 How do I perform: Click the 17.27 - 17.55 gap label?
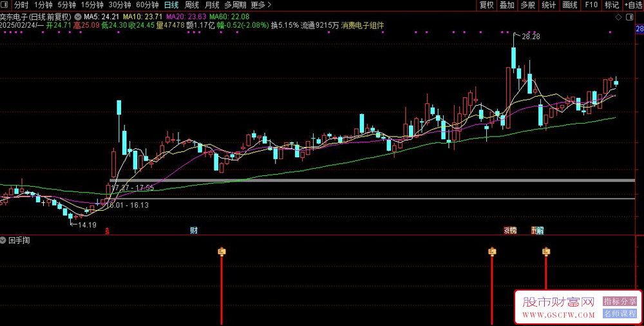click(132, 188)
